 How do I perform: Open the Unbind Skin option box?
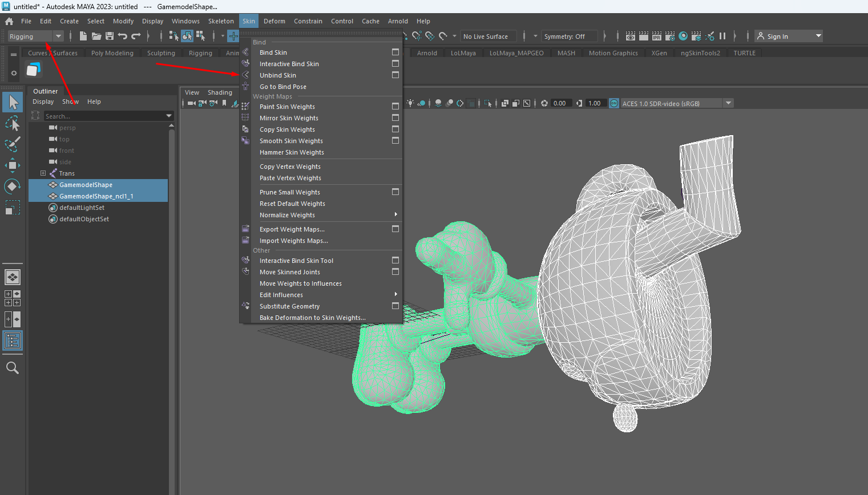click(395, 75)
